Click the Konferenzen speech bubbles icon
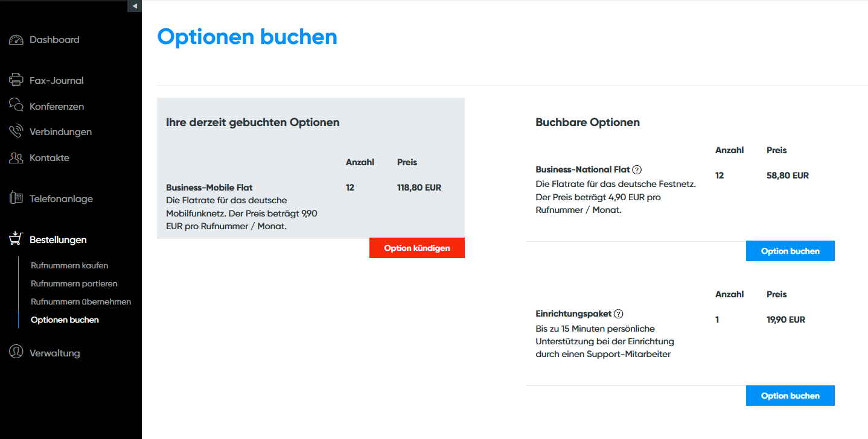The width and height of the screenshot is (868, 439). click(x=16, y=106)
